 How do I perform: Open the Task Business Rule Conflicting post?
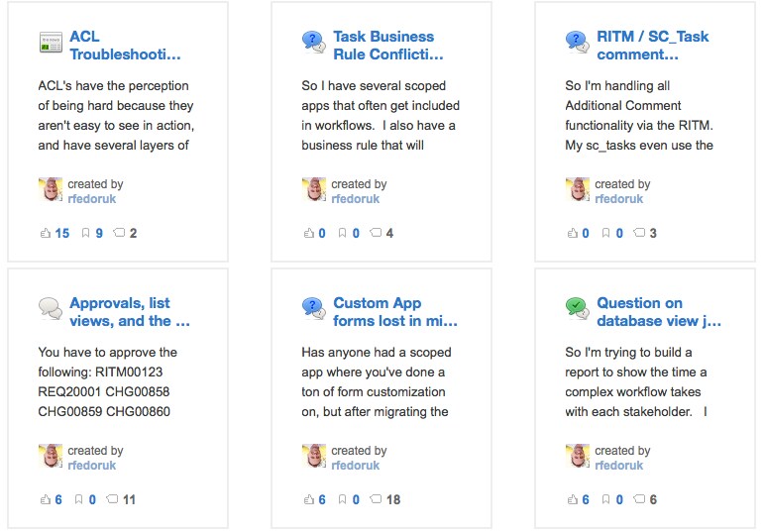(x=388, y=46)
